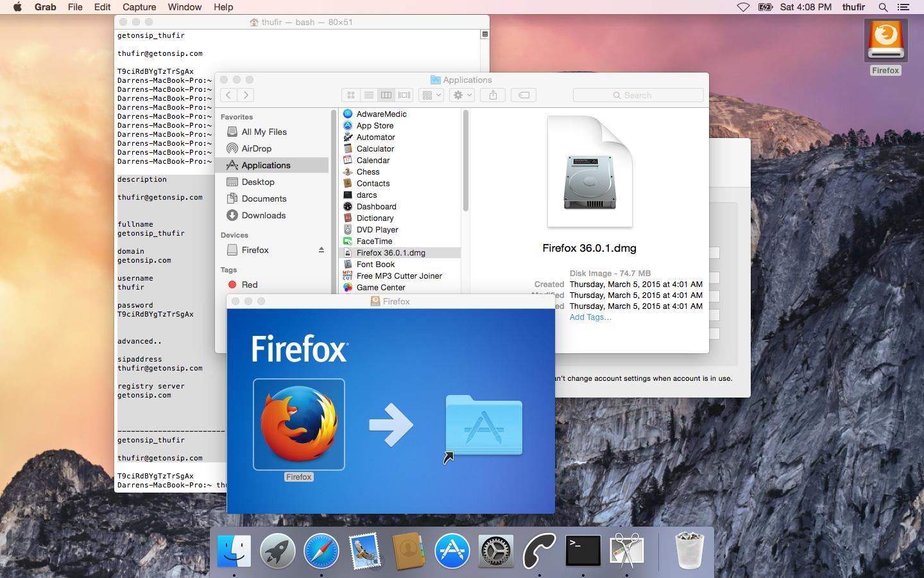Open Grab scissors icon in Dock
Screen dimensions: 924x578
click(627, 551)
